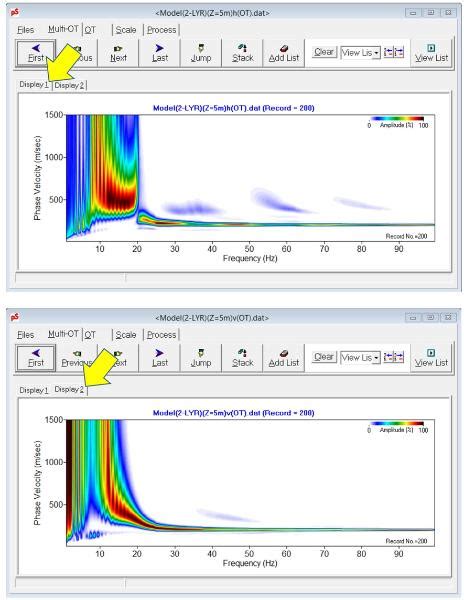Click 'Record No.=200' label in bottom v(OT) chart
The width and height of the screenshot is (464, 600).
click(x=406, y=541)
